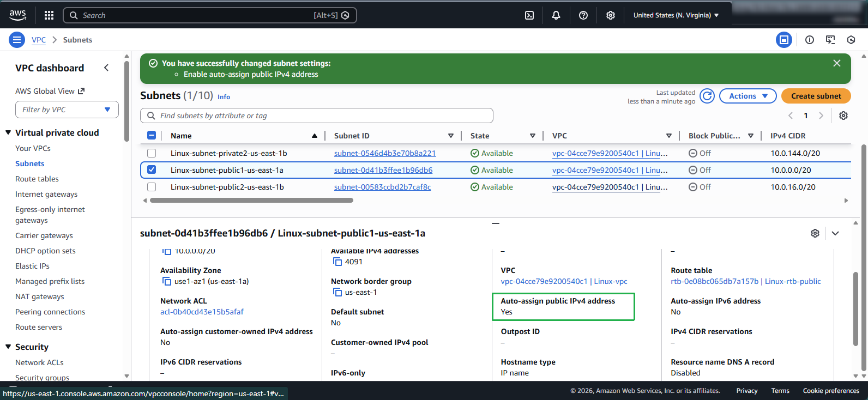The width and height of the screenshot is (868, 400).
Task: Toggle the side navigation hamburger menu
Action: coord(17,40)
